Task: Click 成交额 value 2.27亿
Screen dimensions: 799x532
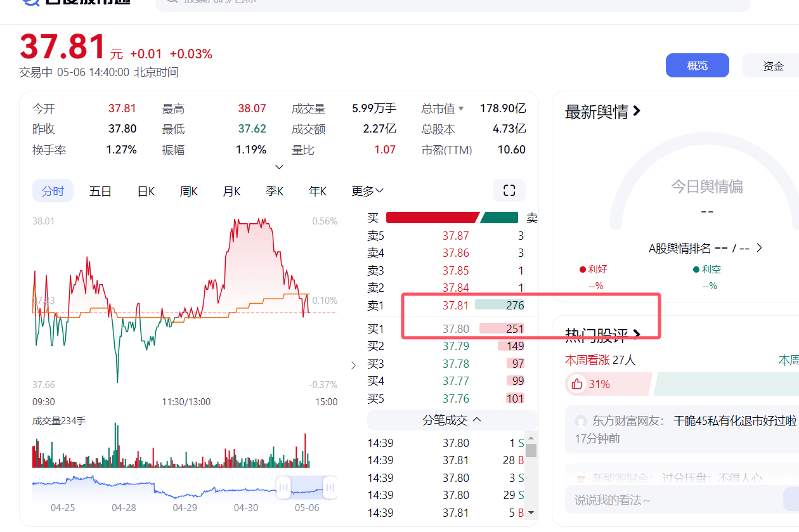Action: tap(379, 129)
